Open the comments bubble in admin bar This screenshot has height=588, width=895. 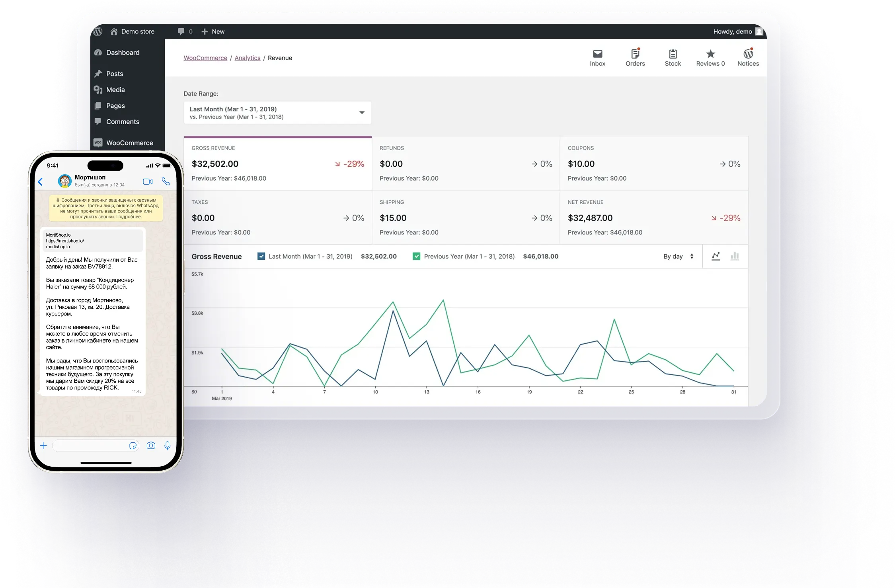(185, 31)
